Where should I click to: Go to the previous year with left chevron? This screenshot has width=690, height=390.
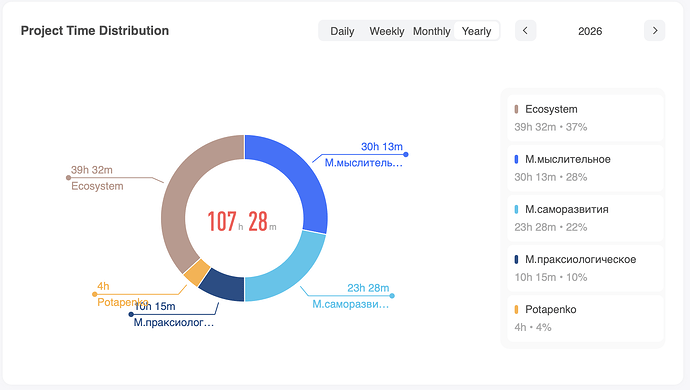[525, 31]
